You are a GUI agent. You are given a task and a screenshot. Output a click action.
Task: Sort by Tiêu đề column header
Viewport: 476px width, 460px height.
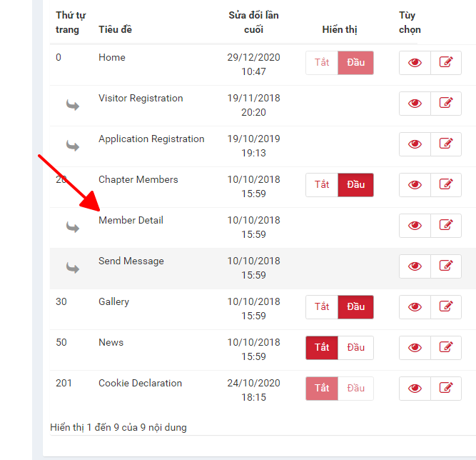point(115,29)
